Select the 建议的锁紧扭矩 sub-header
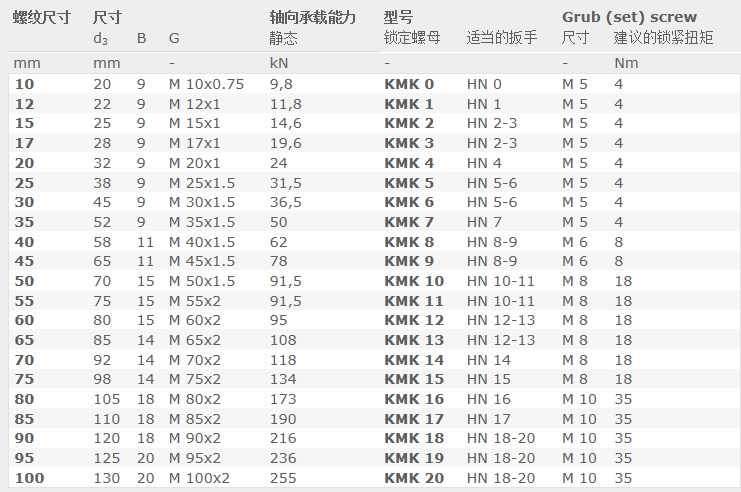741x492 pixels. click(663, 38)
